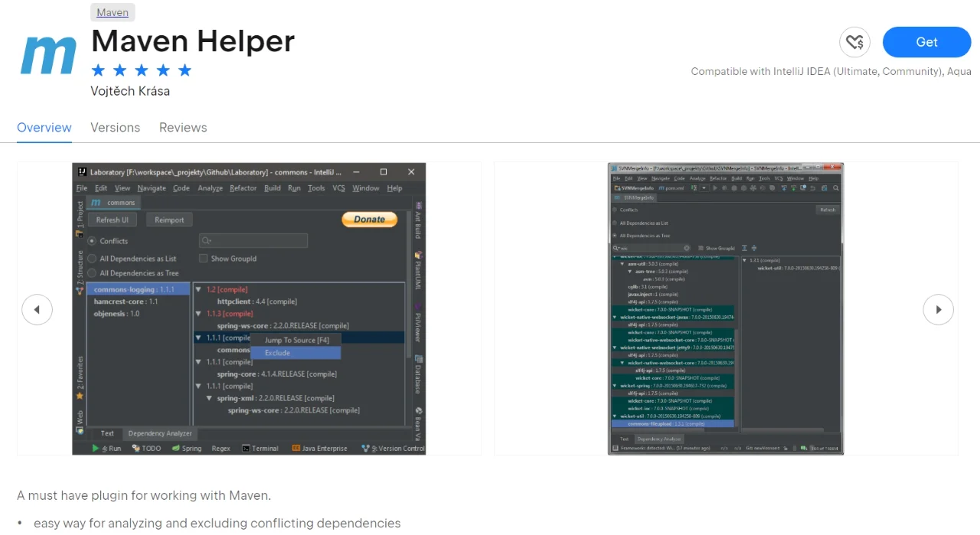Switch to the Reviews tab
980x535 pixels.
tap(183, 128)
